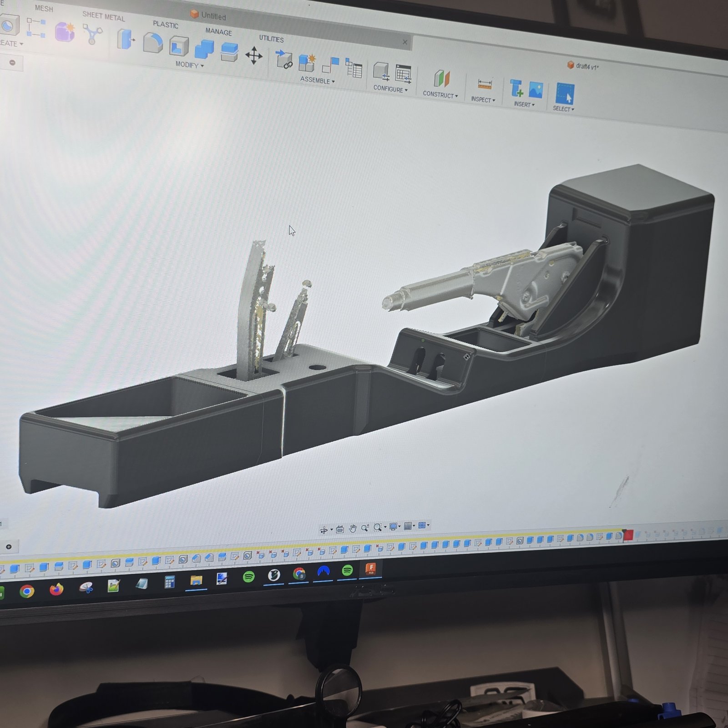Select the Pan hand tool

coord(353,528)
